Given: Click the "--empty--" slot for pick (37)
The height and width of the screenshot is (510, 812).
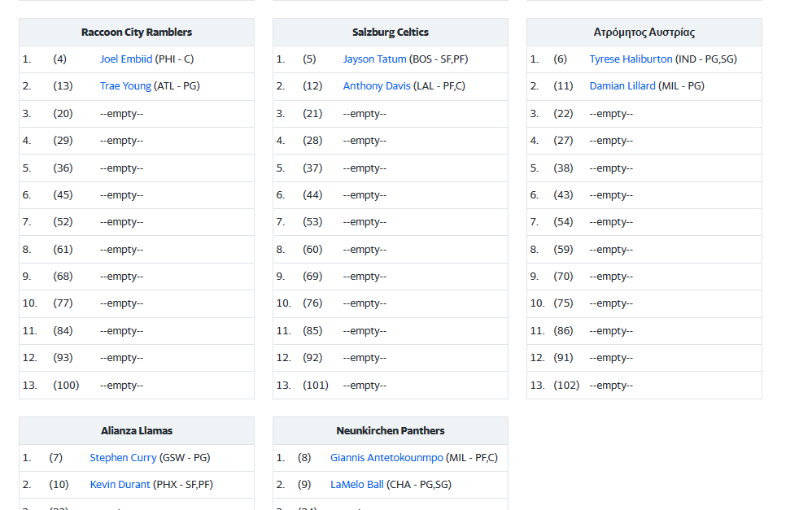Looking at the screenshot, I should [x=365, y=168].
